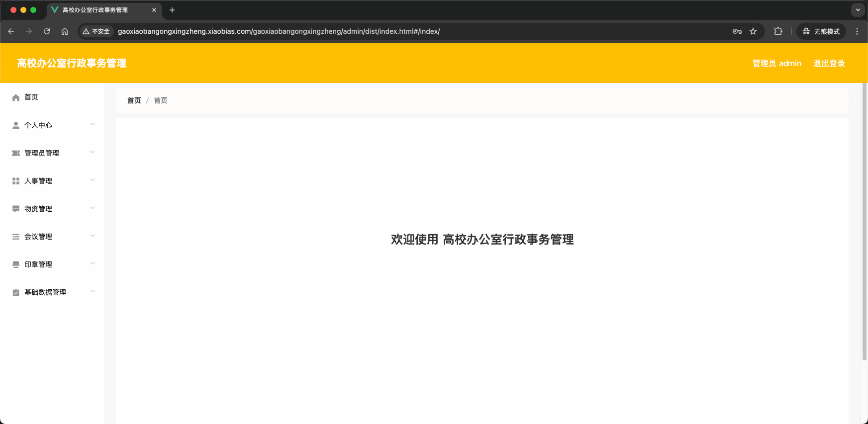This screenshot has width=868, height=424.
Task: Open the extensions puzzle icon
Action: pyautogui.click(x=778, y=31)
